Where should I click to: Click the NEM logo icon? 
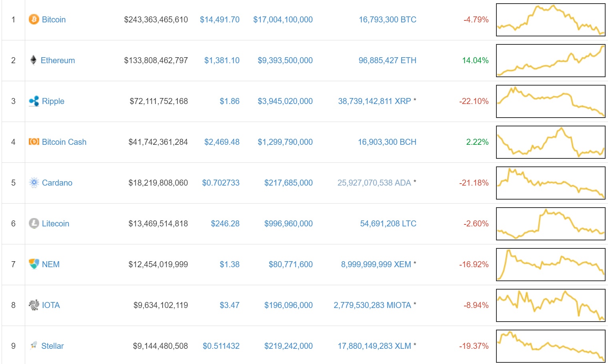click(x=34, y=264)
